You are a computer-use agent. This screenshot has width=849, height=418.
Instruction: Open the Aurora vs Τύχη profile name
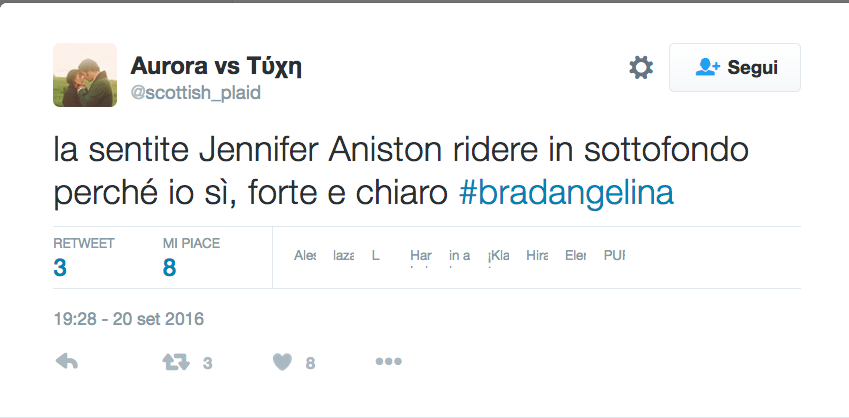(x=216, y=66)
